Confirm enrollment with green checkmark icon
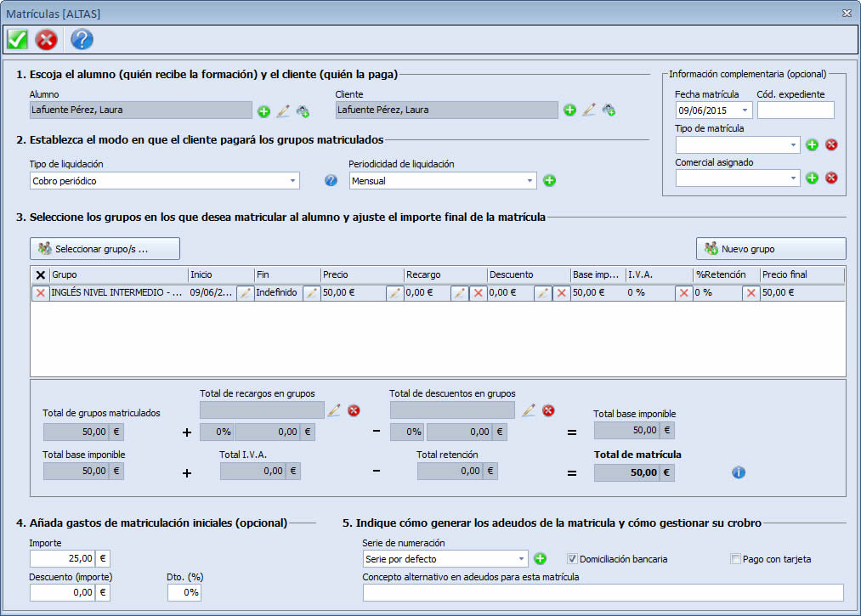 click(x=17, y=40)
